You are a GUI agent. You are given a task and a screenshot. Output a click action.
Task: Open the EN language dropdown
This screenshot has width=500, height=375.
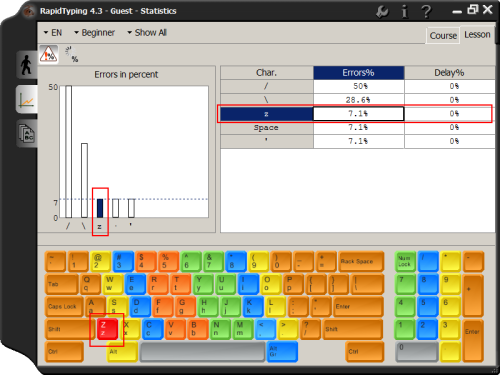pos(53,33)
